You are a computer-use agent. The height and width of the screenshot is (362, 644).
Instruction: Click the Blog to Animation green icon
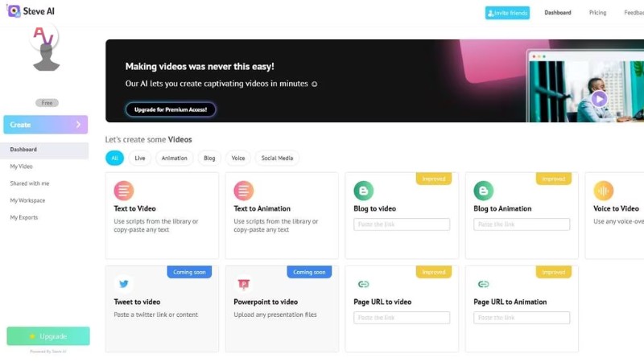(484, 191)
